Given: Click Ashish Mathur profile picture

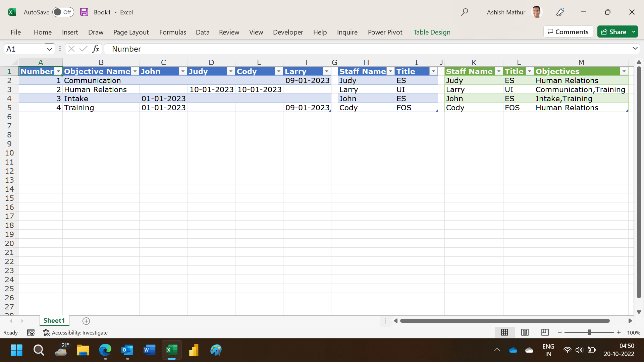Looking at the screenshot, I should tap(537, 12).
